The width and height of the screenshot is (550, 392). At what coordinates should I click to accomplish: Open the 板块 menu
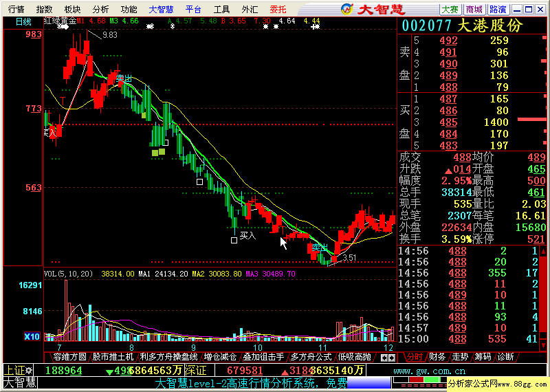point(72,9)
